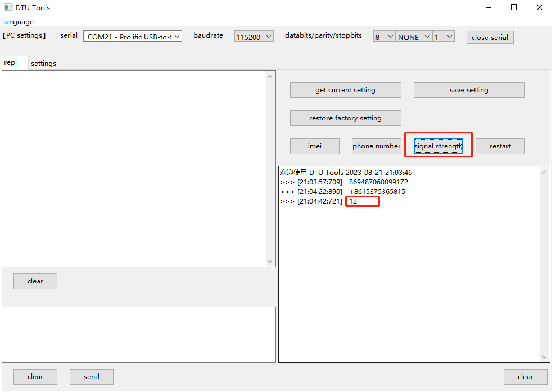The height and width of the screenshot is (392, 552).
Task: Query the device imei
Action: pyautogui.click(x=315, y=146)
